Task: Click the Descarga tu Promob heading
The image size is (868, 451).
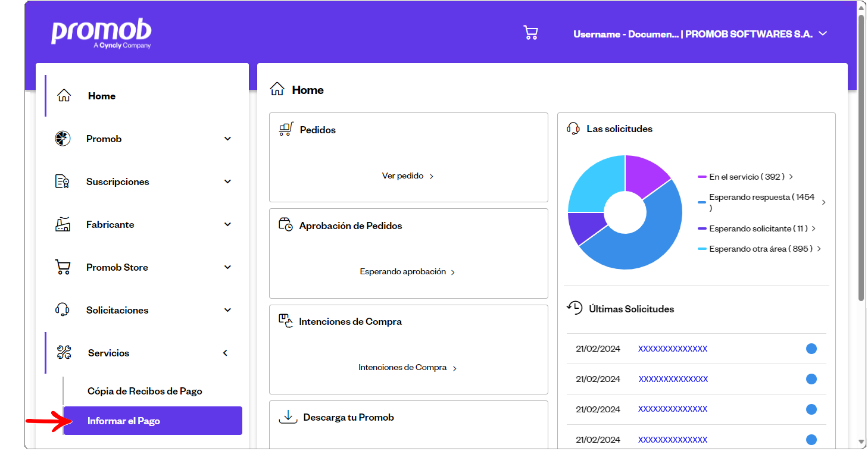Action: [x=349, y=417]
